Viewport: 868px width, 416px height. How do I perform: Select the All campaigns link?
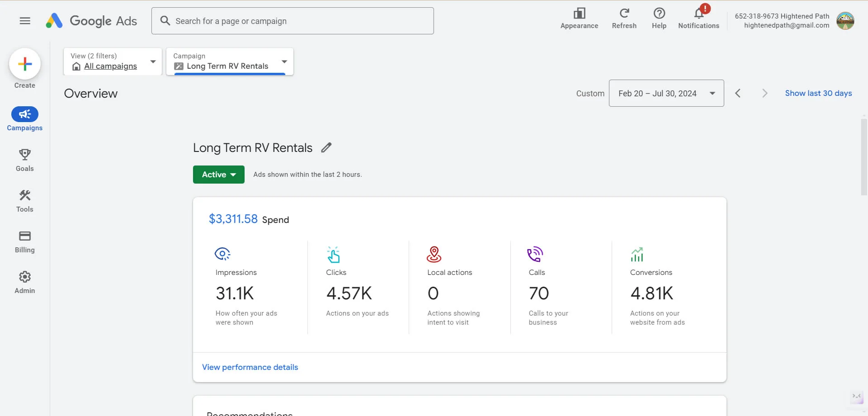(111, 66)
